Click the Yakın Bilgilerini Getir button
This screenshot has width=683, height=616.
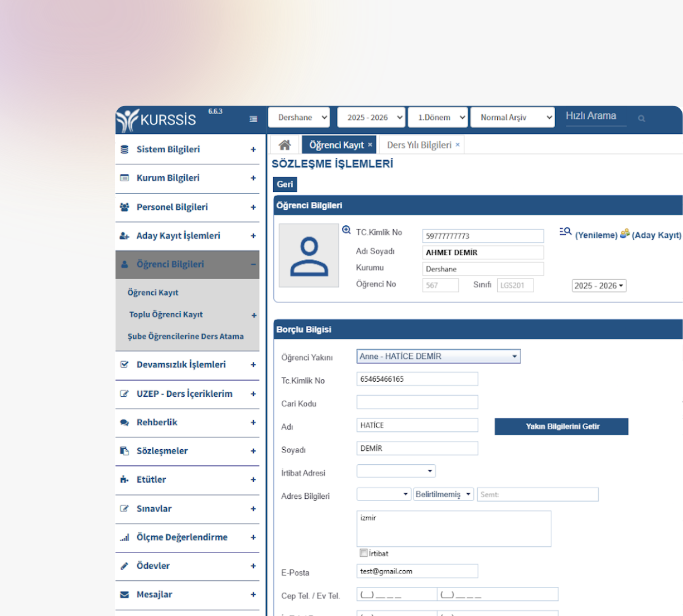point(561,426)
